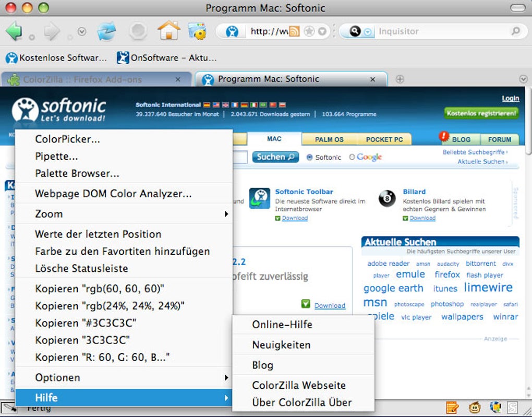Open the search engine chooser dropdown
This screenshot has height=417, width=532.
tap(368, 32)
